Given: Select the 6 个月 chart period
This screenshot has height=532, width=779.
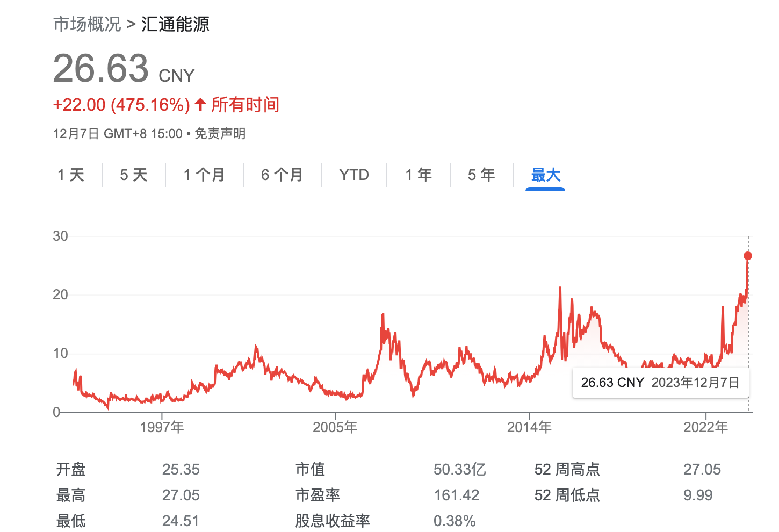Looking at the screenshot, I should [282, 175].
